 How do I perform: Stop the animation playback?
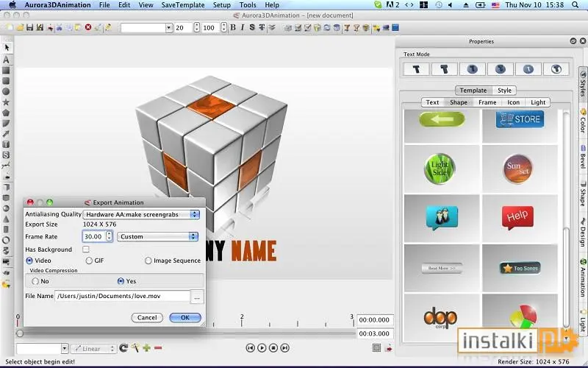[x=273, y=348]
